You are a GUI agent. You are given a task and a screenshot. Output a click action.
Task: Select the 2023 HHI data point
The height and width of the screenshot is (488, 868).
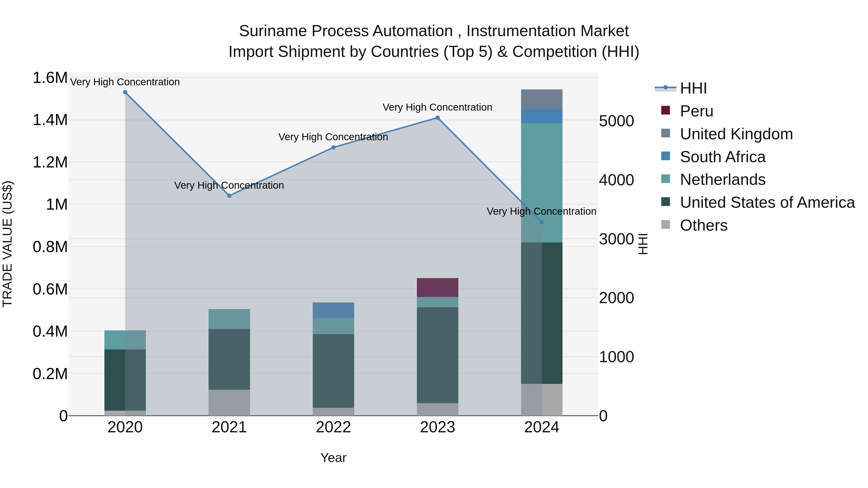coord(437,118)
